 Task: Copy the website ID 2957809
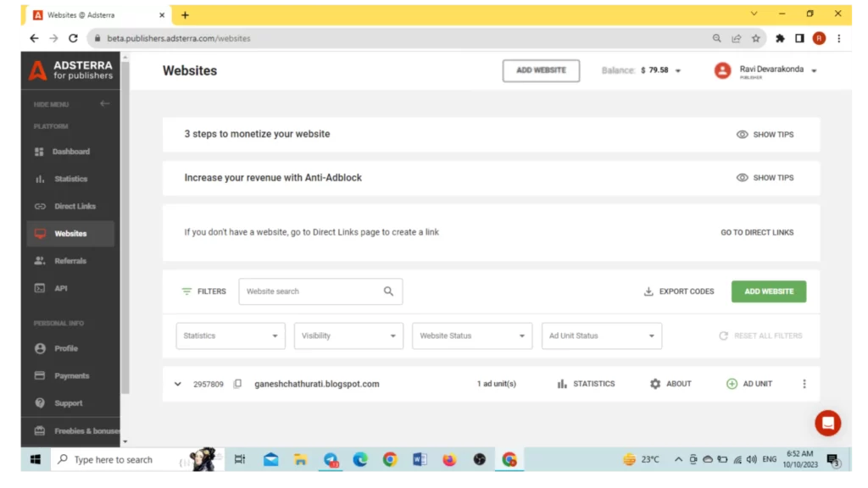point(237,384)
